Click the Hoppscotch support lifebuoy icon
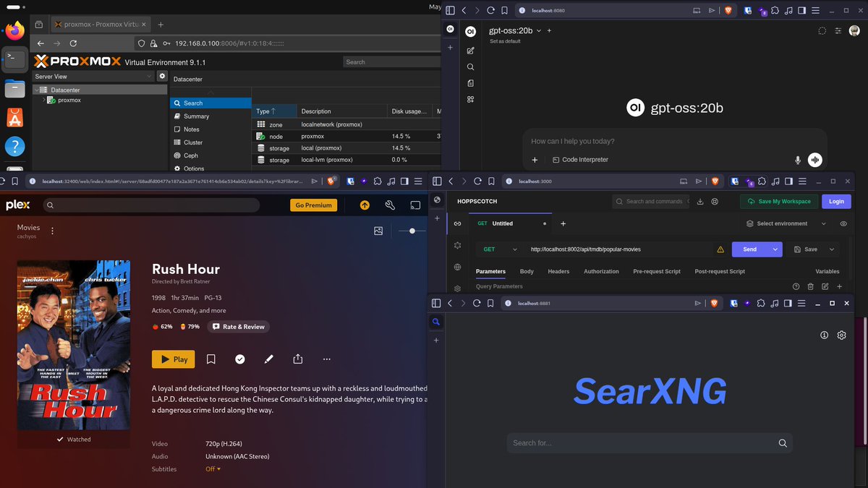Viewport: 868px width, 488px height. pos(715,202)
